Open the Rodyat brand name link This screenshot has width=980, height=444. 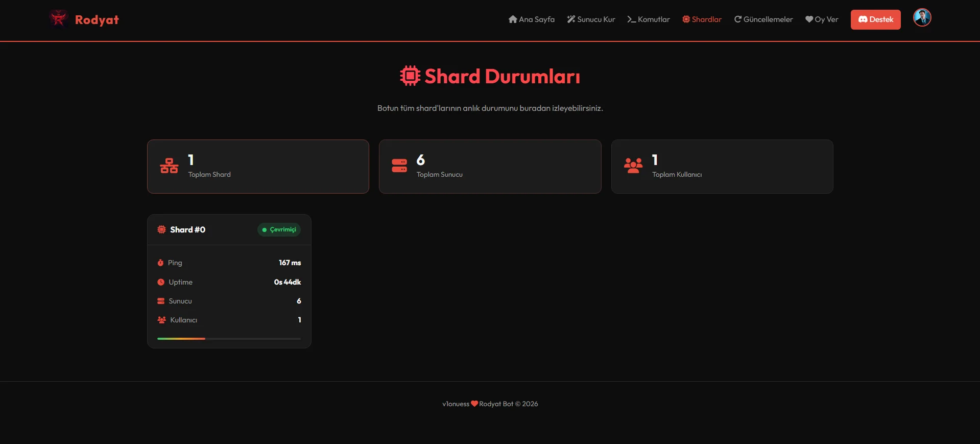(x=97, y=19)
